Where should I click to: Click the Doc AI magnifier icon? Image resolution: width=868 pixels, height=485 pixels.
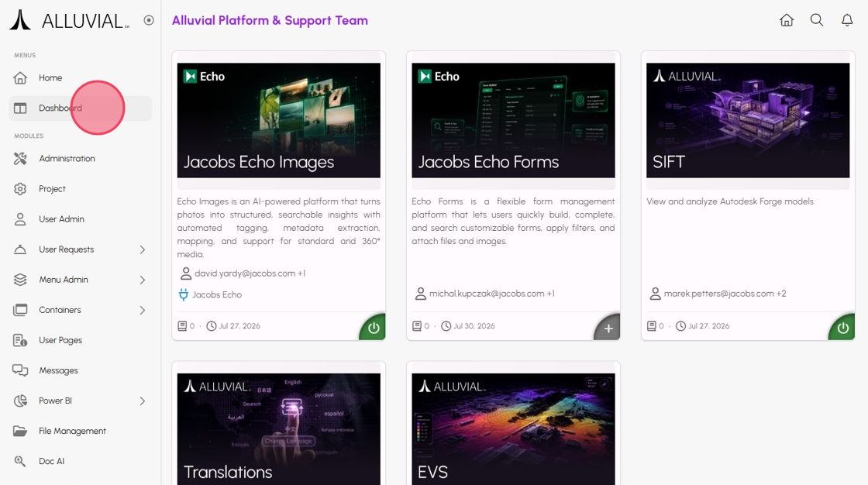(x=20, y=461)
